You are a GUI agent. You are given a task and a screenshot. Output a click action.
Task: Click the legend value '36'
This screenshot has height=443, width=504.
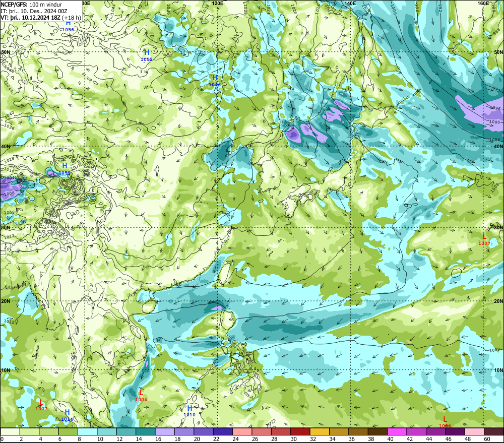[x=352, y=439]
